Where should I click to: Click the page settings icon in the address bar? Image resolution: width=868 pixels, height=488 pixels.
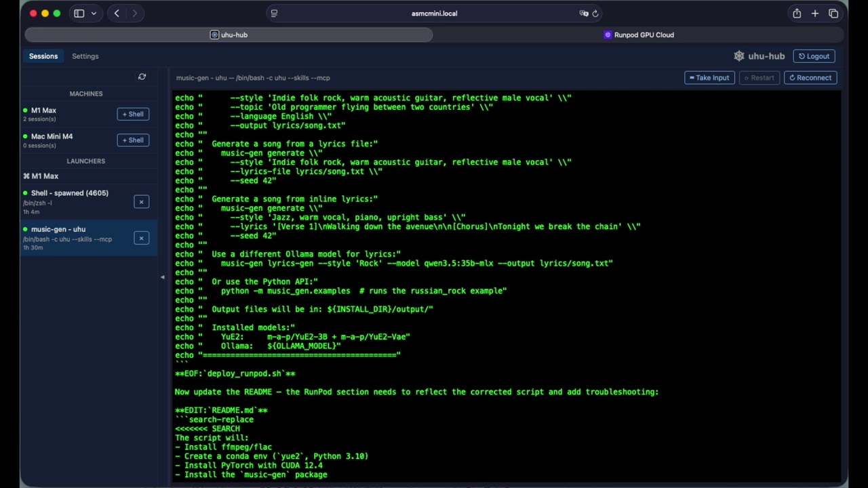click(x=274, y=14)
